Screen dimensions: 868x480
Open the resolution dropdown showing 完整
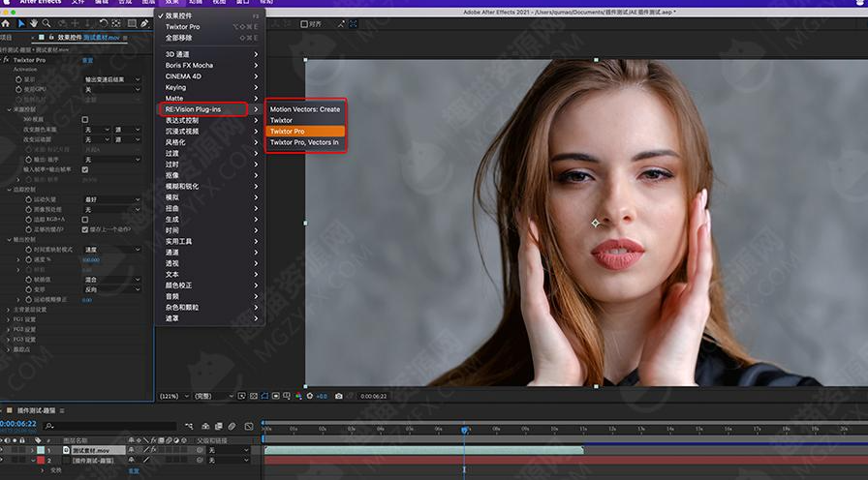point(213,396)
